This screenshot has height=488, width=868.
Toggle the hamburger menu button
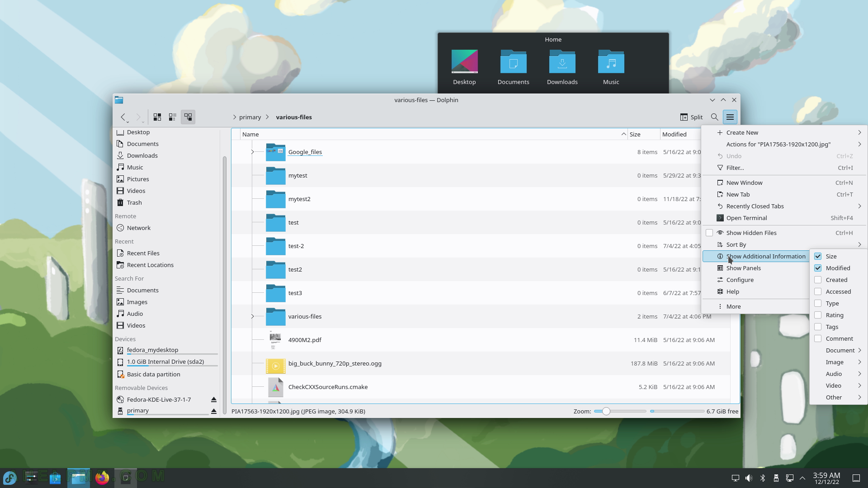click(730, 117)
